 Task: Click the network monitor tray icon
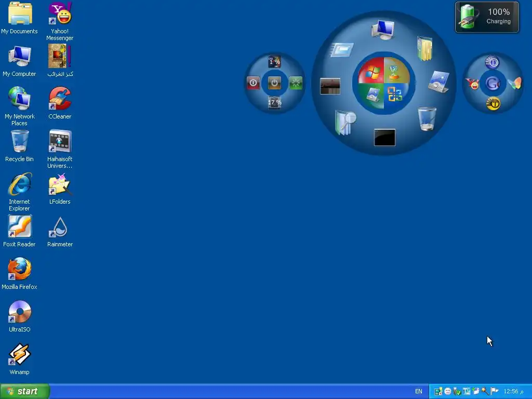pyautogui.click(x=438, y=392)
